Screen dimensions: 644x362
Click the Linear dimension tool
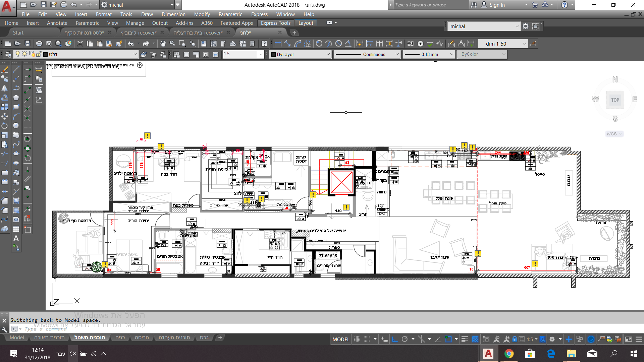tap(278, 44)
